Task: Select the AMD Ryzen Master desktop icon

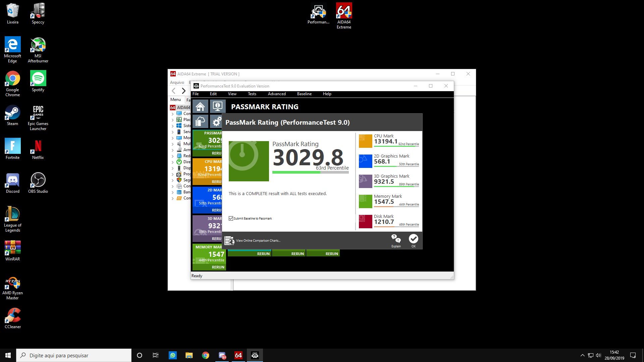Action: [x=12, y=288]
